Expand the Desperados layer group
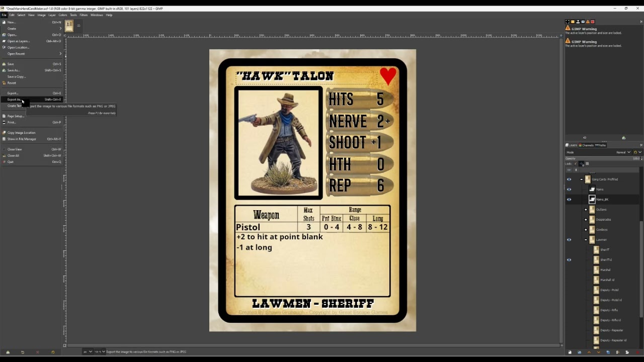The width and height of the screenshot is (644, 362). tap(586, 220)
